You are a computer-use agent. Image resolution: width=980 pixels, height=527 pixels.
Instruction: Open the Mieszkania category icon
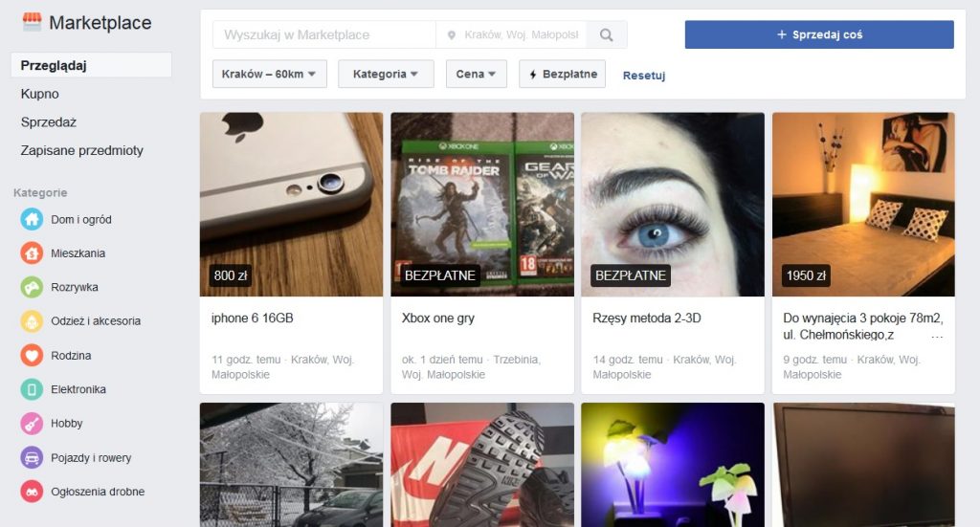click(32, 253)
